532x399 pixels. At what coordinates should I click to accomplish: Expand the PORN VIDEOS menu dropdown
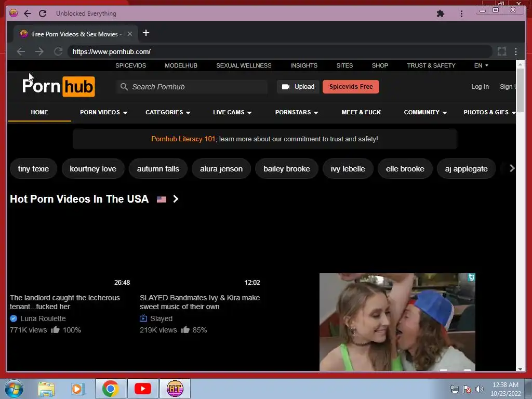[x=103, y=112]
